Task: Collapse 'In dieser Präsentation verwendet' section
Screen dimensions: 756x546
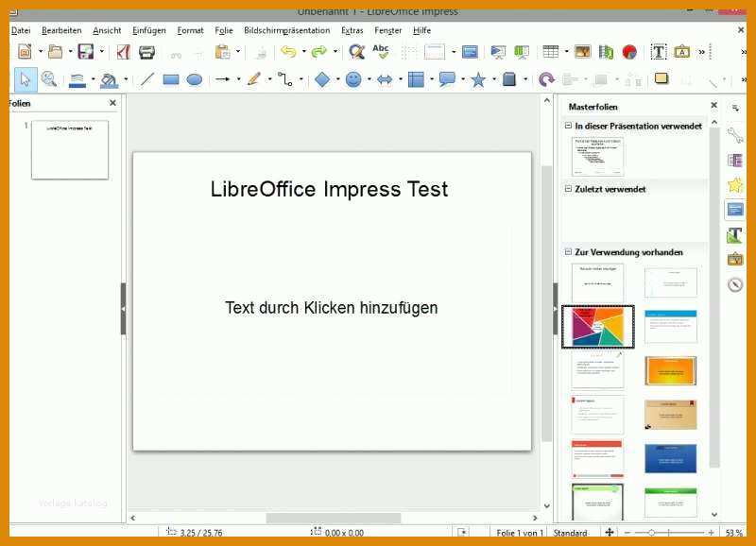Action: coord(568,126)
